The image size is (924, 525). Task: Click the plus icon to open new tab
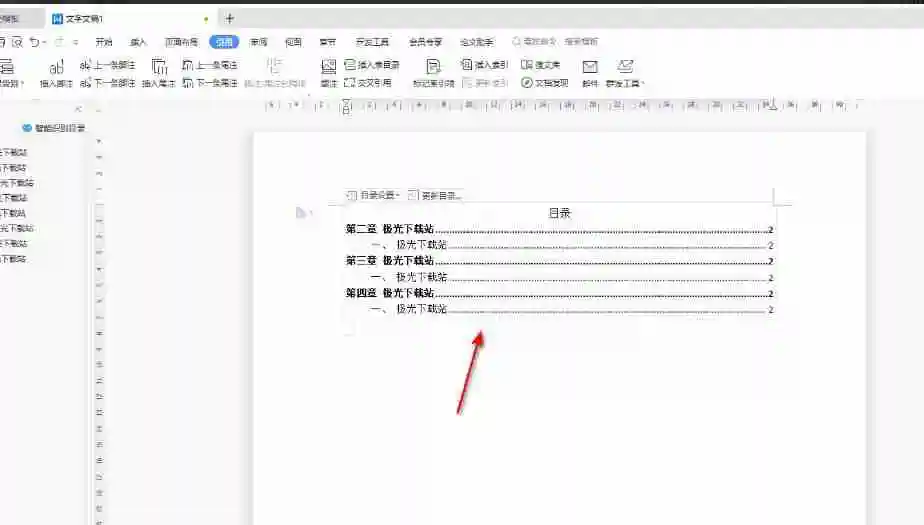(x=230, y=19)
